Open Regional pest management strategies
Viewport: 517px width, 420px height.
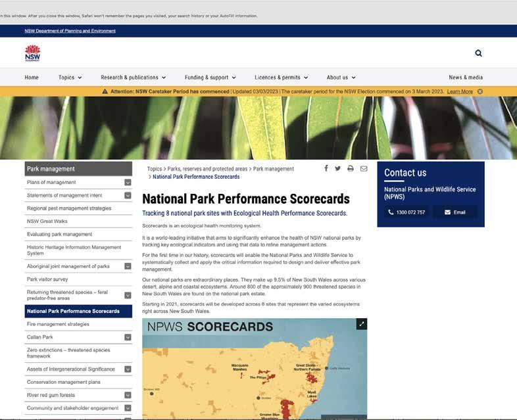69,208
